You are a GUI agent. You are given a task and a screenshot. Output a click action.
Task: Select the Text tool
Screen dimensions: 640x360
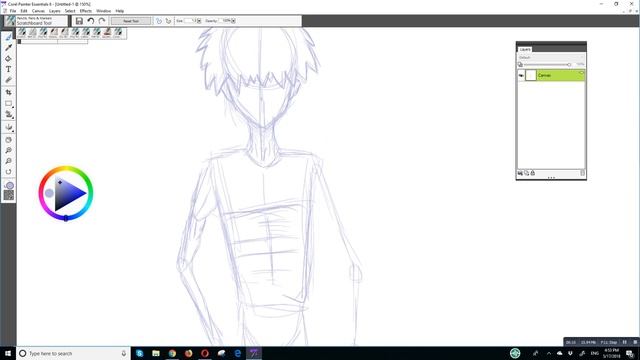coord(9,69)
